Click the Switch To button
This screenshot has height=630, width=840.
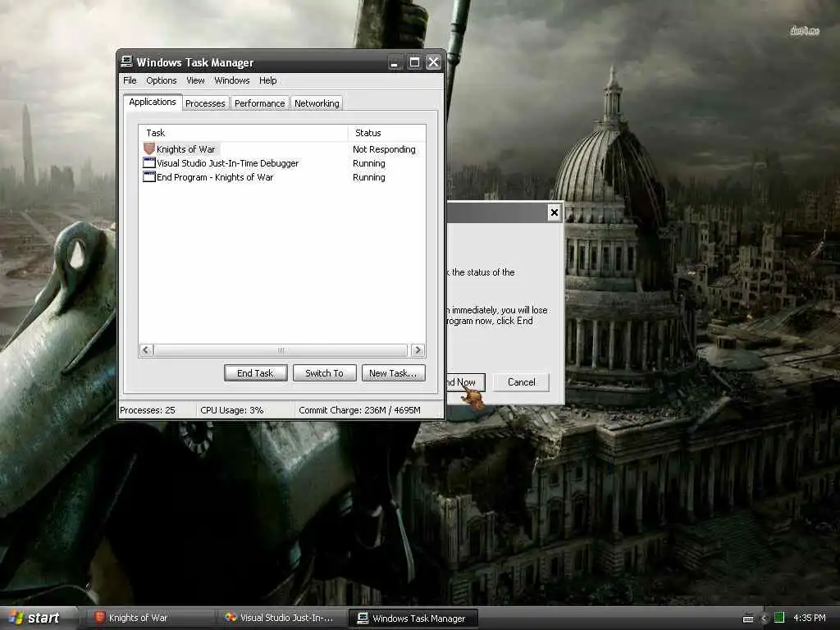point(324,373)
